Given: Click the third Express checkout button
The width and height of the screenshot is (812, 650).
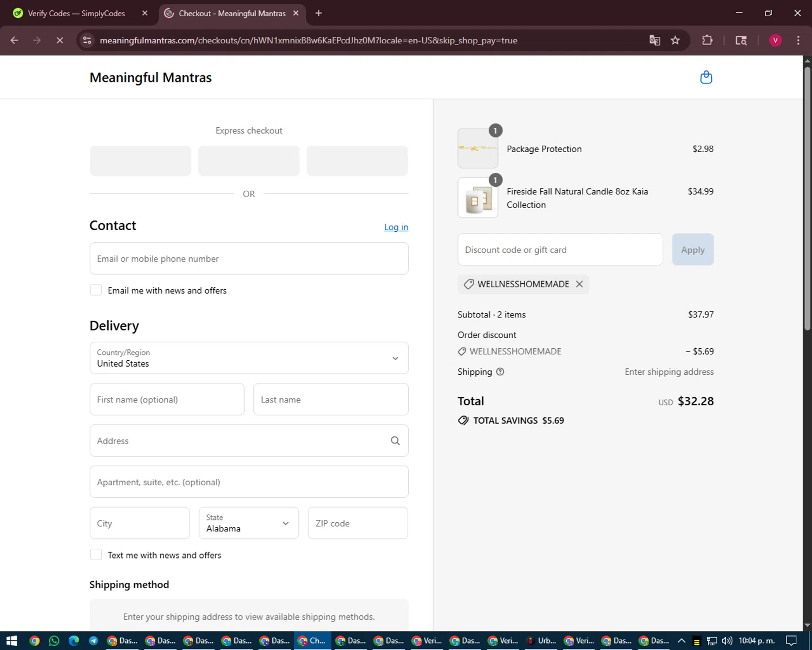Looking at the screenshot, I should [x=357, y=161].
